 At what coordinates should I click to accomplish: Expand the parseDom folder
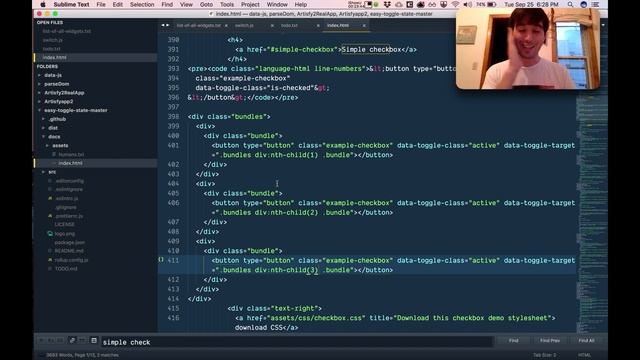(57, 84)
